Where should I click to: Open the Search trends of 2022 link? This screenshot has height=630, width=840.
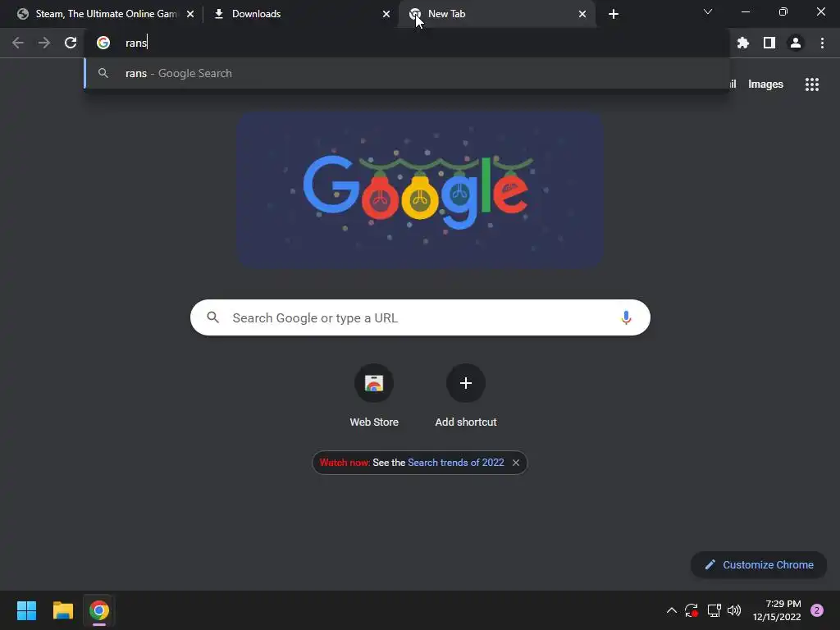click(x=456, y=463)
